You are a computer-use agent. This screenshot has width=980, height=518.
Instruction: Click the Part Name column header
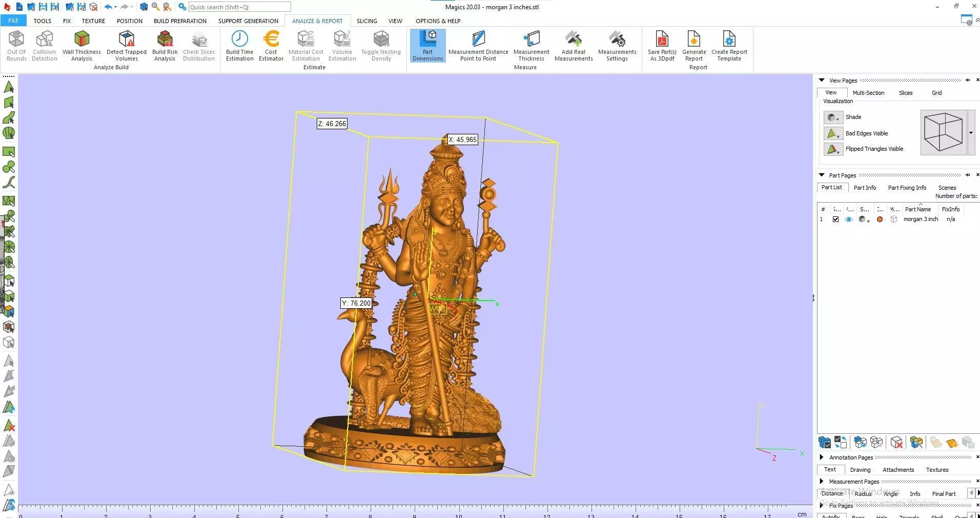(917, 209)
